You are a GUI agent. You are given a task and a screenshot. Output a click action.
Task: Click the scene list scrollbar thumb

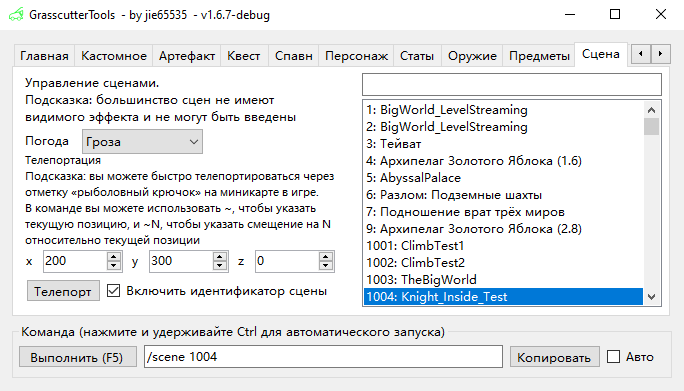coord(651,127)
